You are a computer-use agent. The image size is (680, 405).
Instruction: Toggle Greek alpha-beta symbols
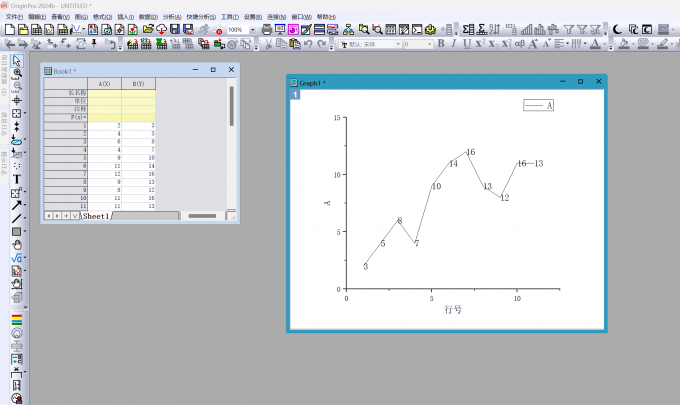520,44
